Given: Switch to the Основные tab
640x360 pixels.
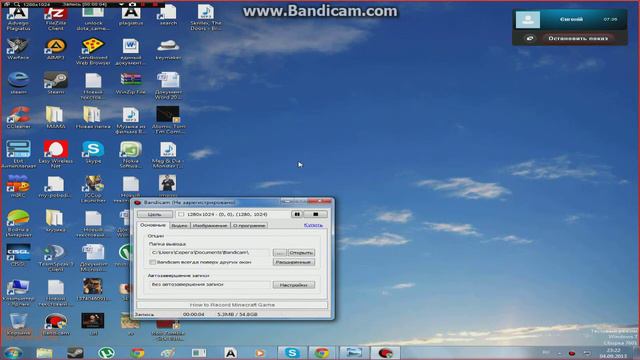Looking at the screenshot, I should click(x=153, y=225).
